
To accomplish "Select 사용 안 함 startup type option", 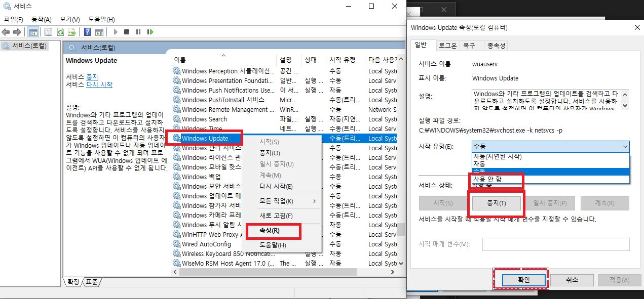I will click(550, 179).
